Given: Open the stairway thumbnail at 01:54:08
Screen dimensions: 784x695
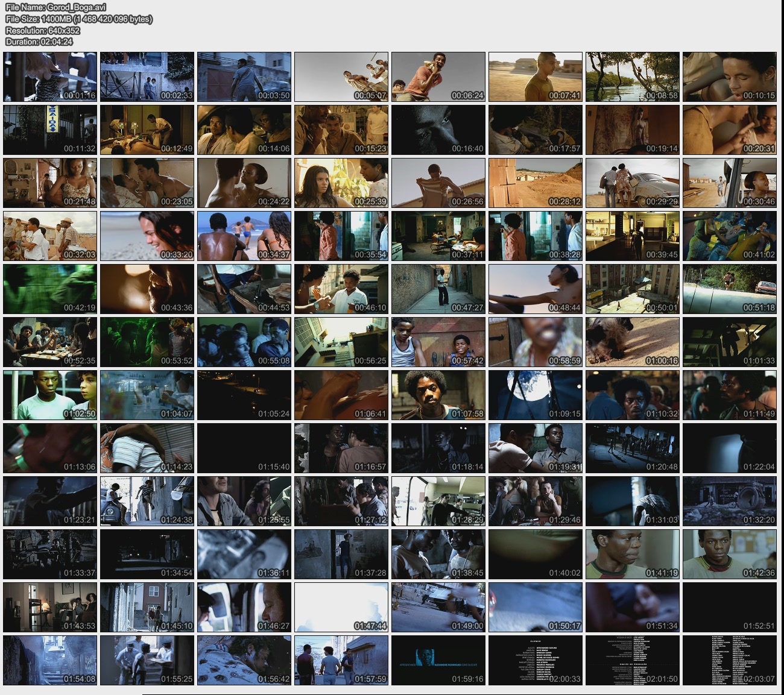Looking at the screenshot, I should pos(50,660).
